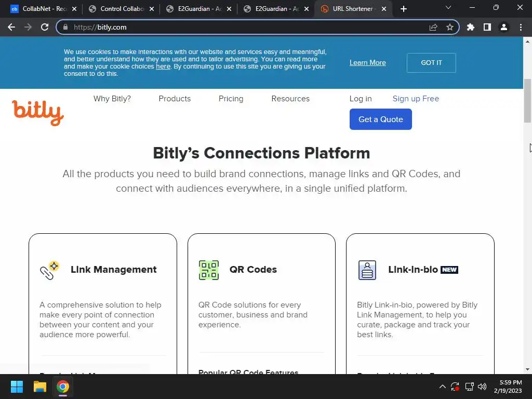Click the Popular QR Code Features text
This screenshot has width=532, height=399.
(x=248, y=372)
